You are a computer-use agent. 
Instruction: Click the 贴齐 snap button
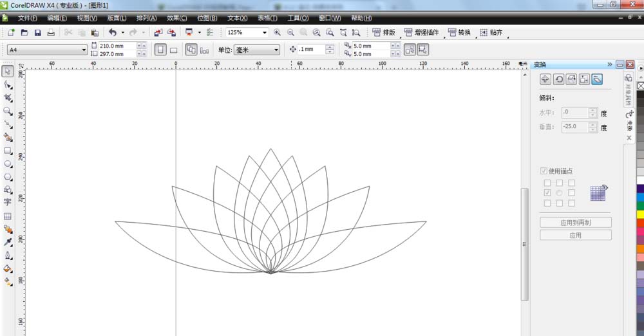click(x=491, y=32)
